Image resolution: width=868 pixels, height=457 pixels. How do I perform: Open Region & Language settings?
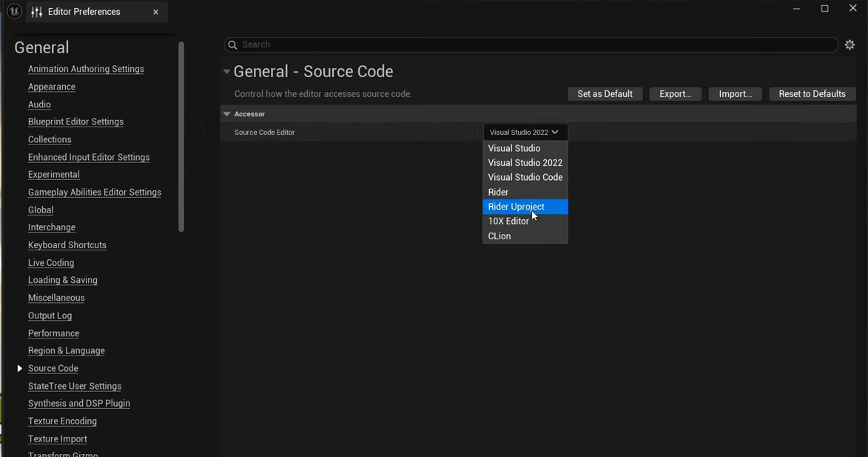67,351
